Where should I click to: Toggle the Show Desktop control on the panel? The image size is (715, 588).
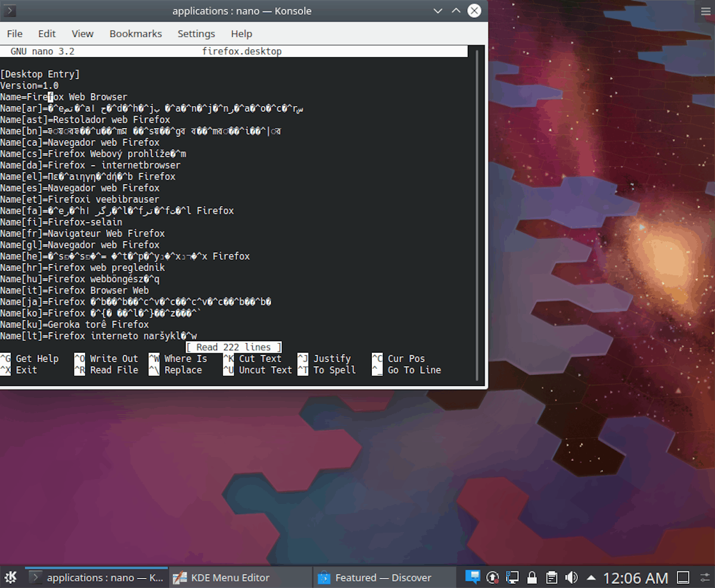682,577
